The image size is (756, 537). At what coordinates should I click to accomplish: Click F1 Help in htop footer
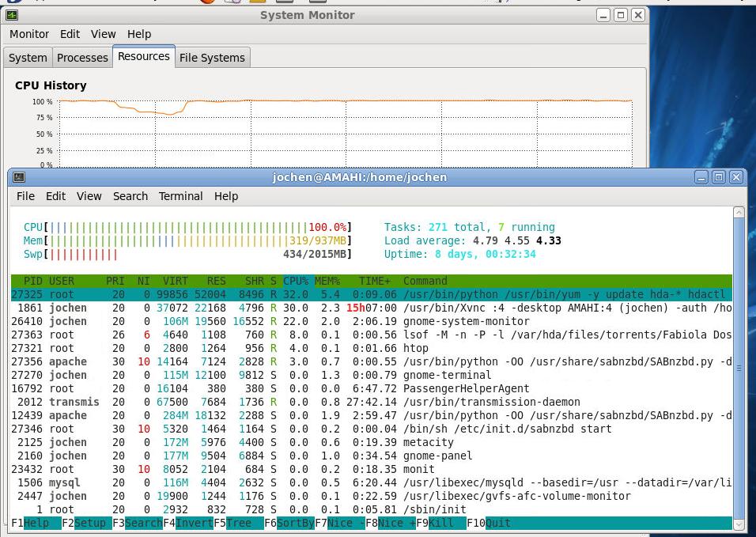pyautogui.click(x=36, y=523)
